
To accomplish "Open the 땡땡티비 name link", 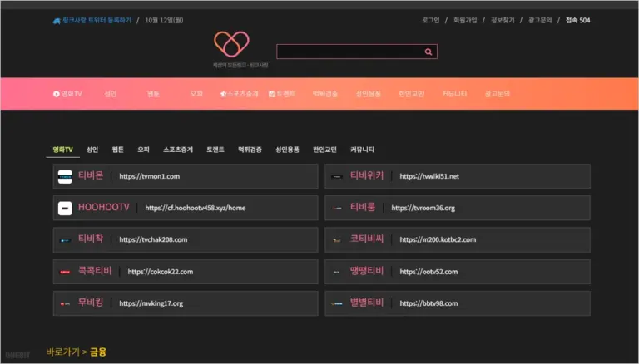I will [367, 271].
